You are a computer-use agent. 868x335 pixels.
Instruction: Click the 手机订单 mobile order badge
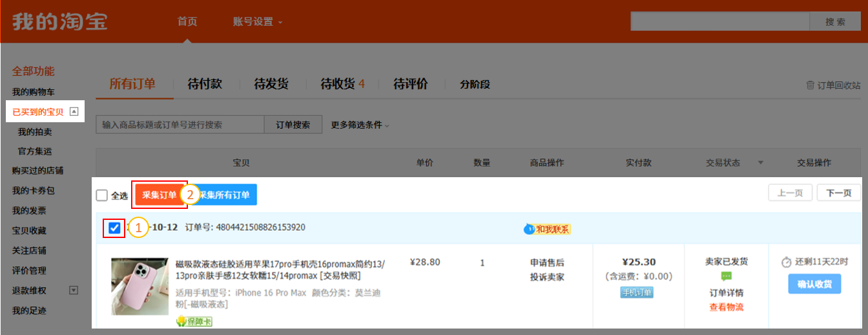[x=636, y=292]
